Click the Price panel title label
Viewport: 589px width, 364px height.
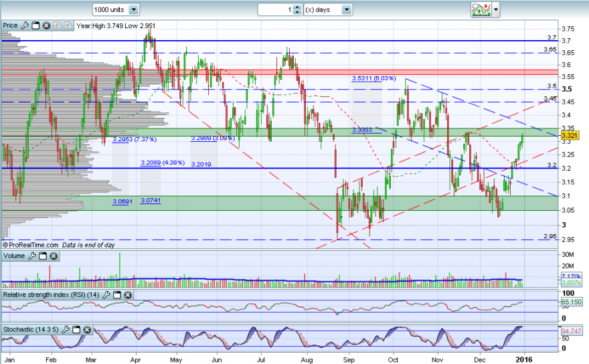pyautogui.click(x=10, y=25)
